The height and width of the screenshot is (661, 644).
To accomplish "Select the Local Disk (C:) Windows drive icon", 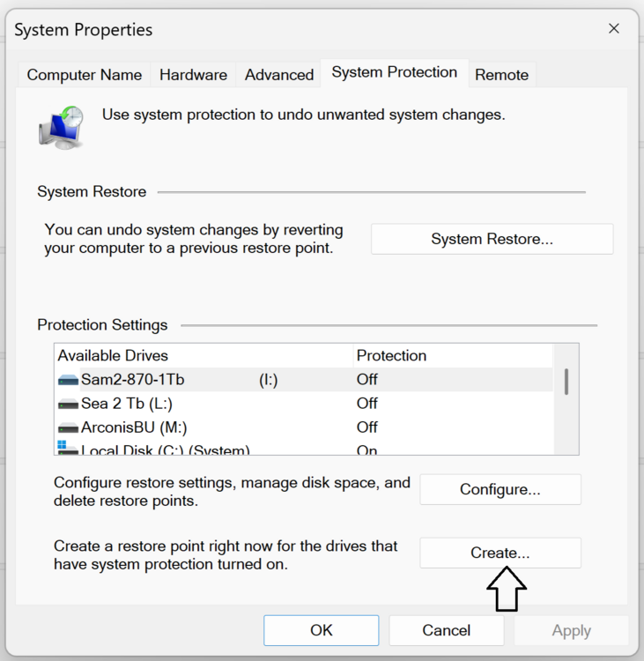I will coord(68,449).
